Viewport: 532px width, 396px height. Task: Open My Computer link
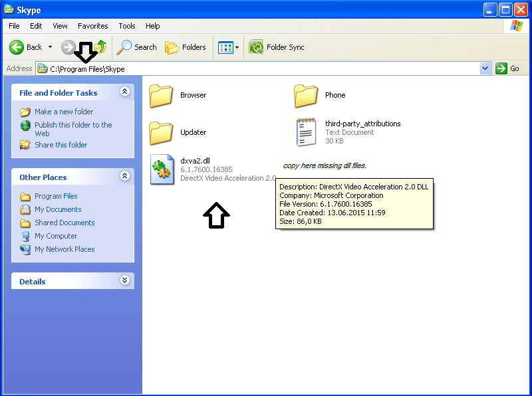56,236
